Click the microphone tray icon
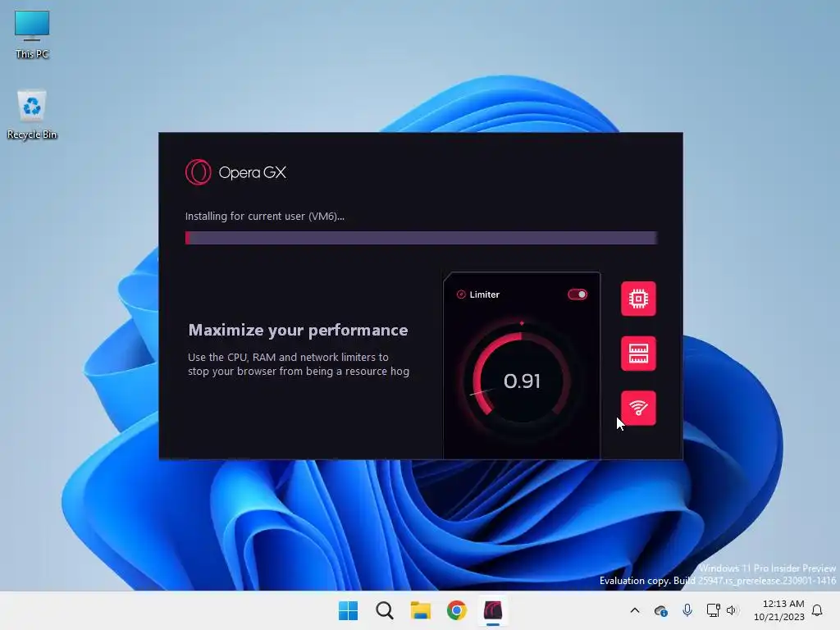Screen dimensions: 840x630 click(x=687, y=610)
